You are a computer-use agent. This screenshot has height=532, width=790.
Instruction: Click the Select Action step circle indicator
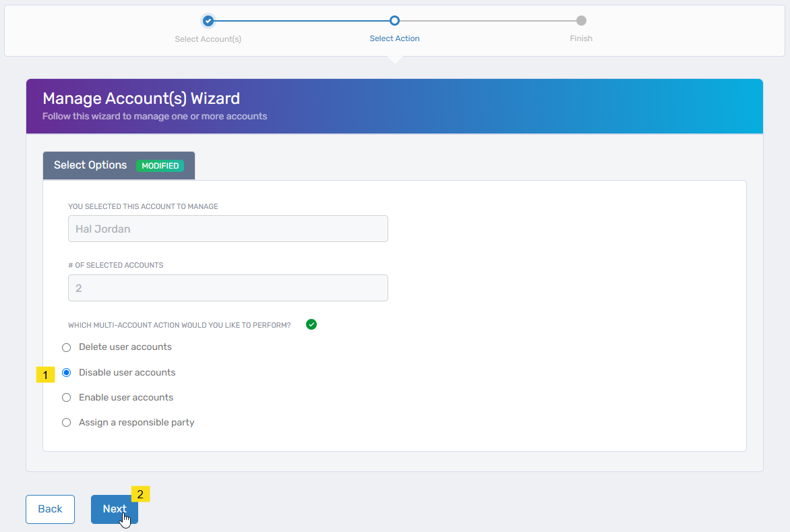[x=394, y=21]
